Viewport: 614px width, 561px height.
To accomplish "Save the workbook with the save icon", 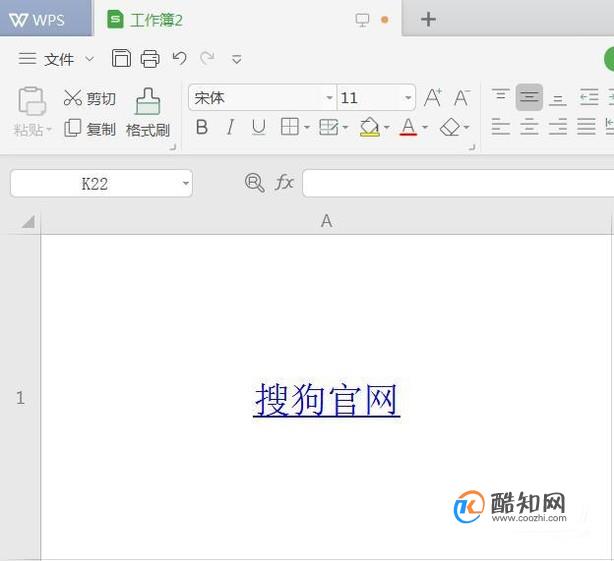I will coord(121,58).
